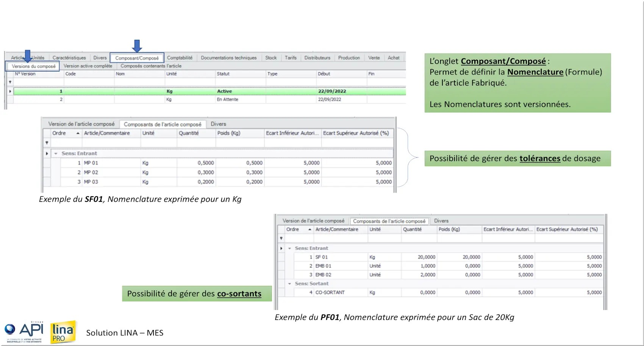The image size is (644, 346).
Task: Collapse Sens: Entrant group in SF01 grid
Action: [x=56, y=154]
